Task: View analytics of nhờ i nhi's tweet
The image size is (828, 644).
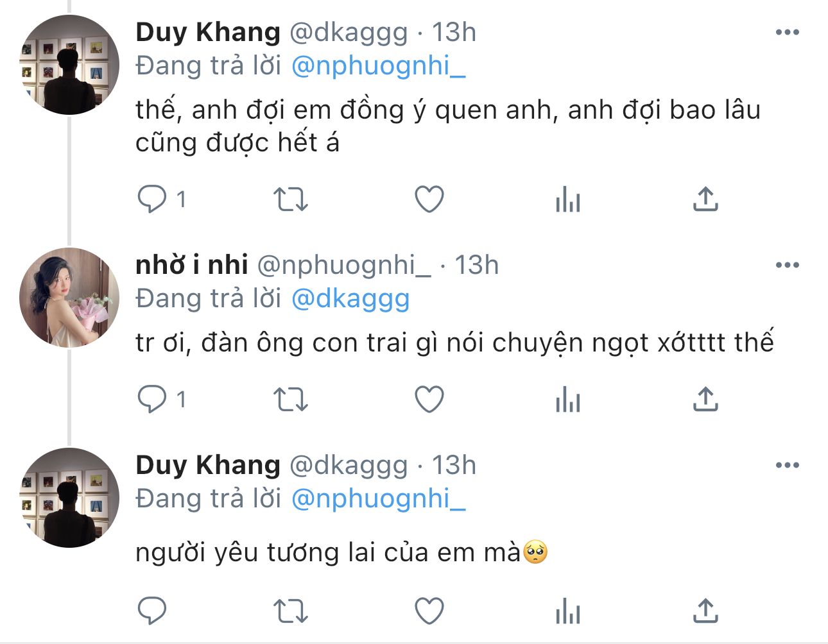Action: [568, 400]
